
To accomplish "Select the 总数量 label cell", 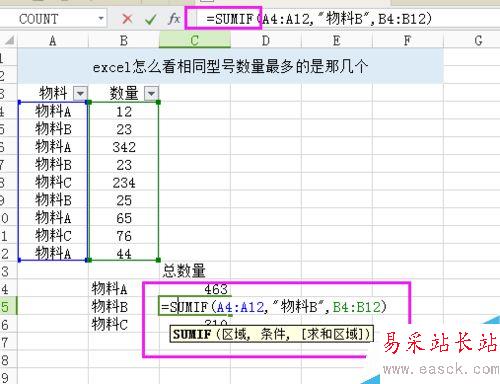I will coord(195,271).
